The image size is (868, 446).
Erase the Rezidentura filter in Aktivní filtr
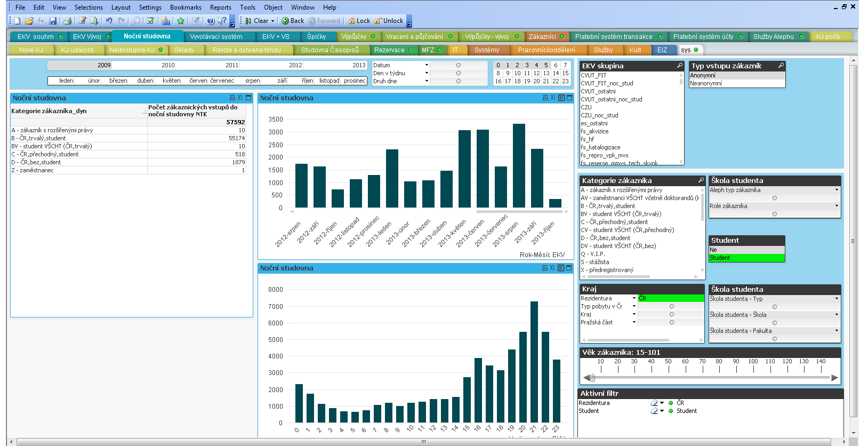click(x=654, y=403)
